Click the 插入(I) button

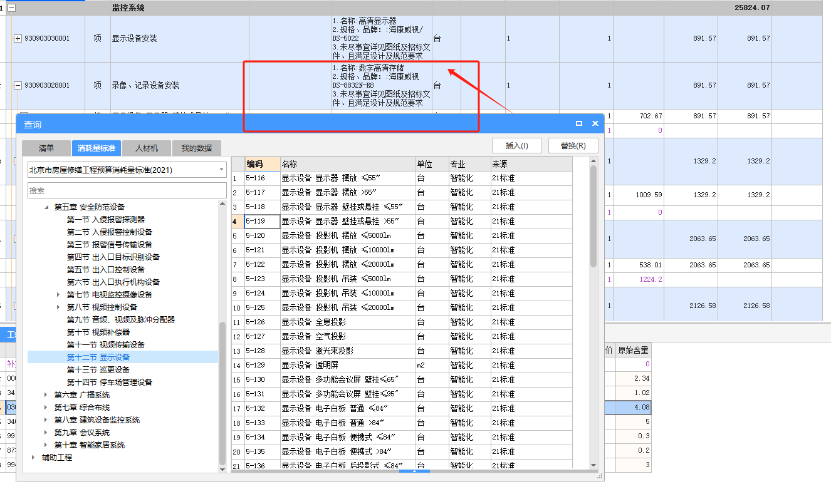517,146
